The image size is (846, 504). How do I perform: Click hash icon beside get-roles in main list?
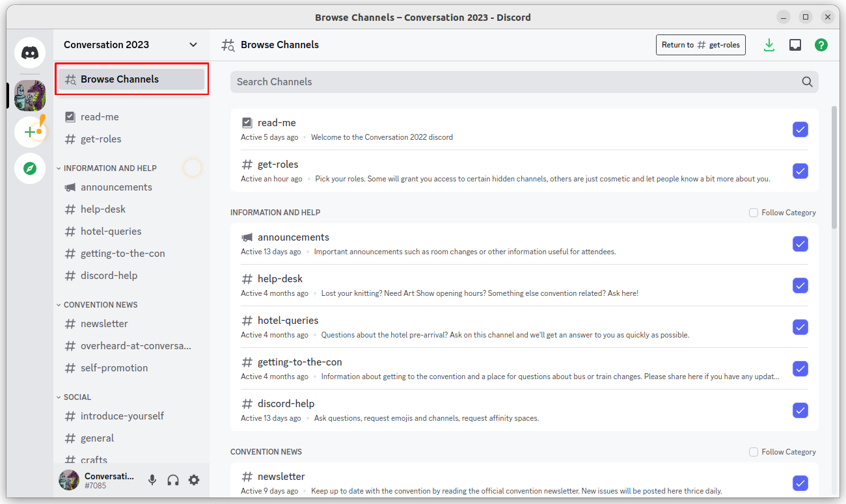[247, 165]
